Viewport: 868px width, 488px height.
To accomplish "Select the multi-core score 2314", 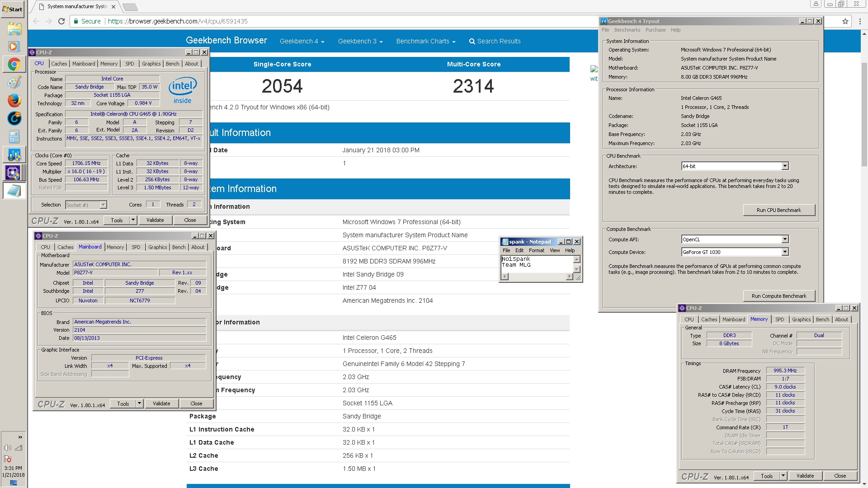I will 473,86.
